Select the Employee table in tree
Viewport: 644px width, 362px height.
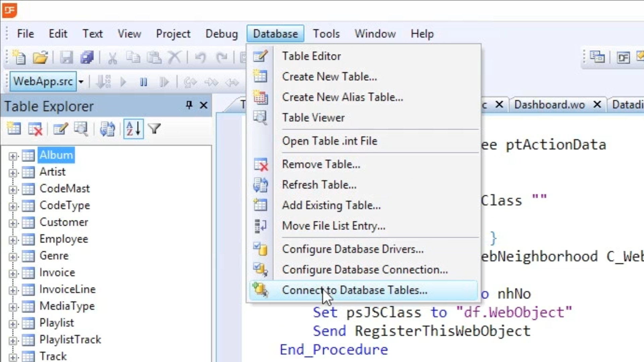(x=64, y=239)
